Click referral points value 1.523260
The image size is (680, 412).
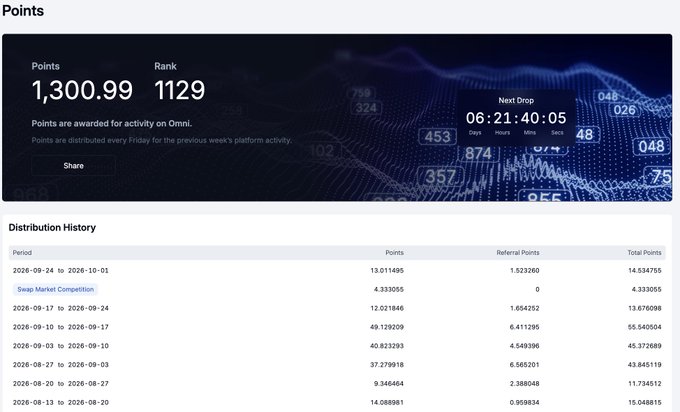pyautogui.click(x=524, y=270)
